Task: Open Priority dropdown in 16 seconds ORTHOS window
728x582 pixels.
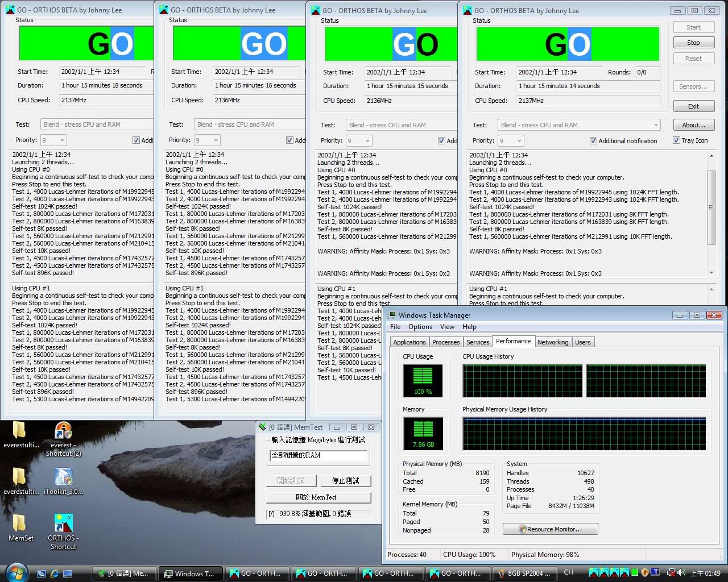Action: coord(207,140)
